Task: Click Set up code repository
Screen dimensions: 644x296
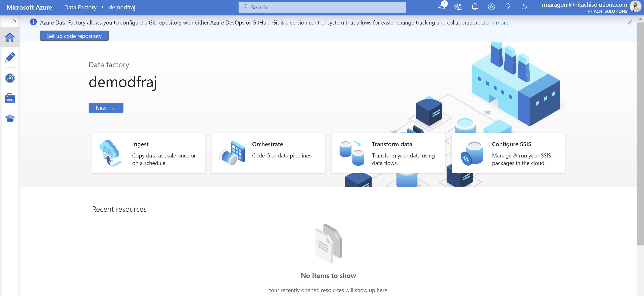Action: [74, 36]
